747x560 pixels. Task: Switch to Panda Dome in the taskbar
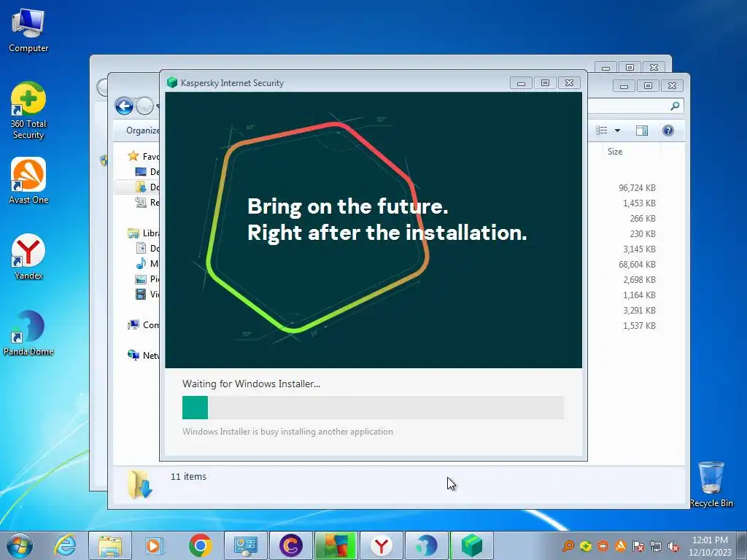pos(426,545)
